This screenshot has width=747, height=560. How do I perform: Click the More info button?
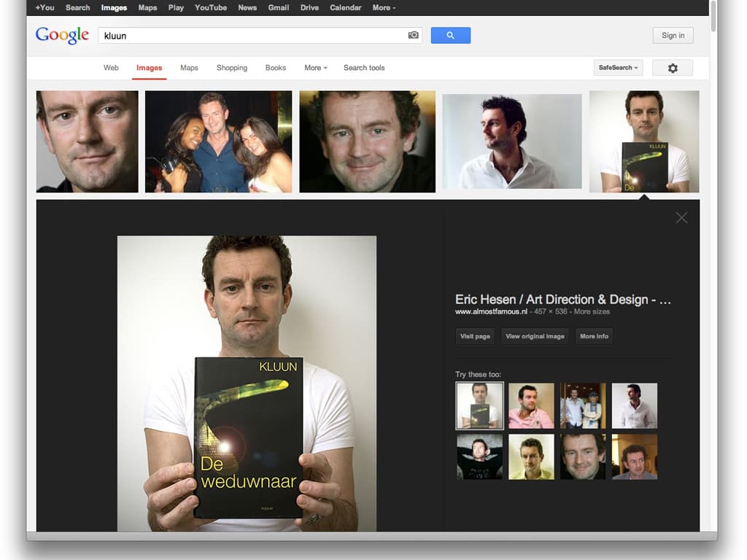594,336
